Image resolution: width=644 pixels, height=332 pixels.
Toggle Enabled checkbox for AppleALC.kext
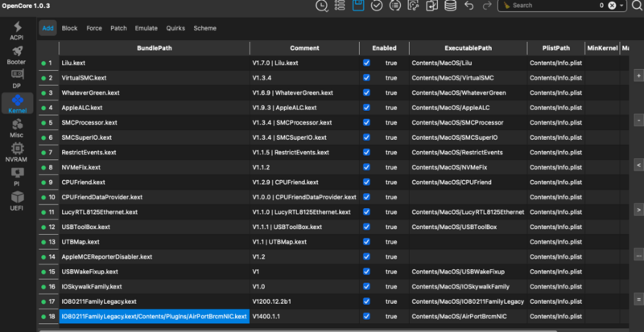point(366,108)
